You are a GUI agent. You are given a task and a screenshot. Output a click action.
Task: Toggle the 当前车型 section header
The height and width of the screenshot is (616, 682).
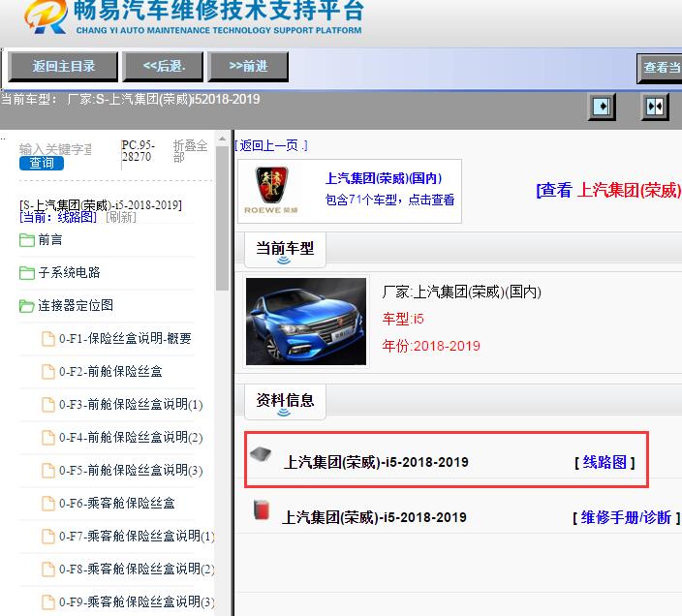tap(285, 250)
